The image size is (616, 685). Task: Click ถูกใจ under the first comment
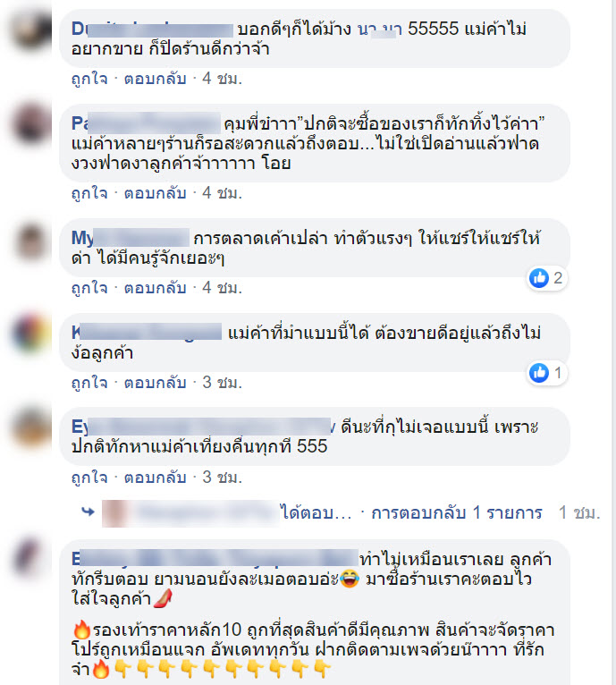point(89,79)
